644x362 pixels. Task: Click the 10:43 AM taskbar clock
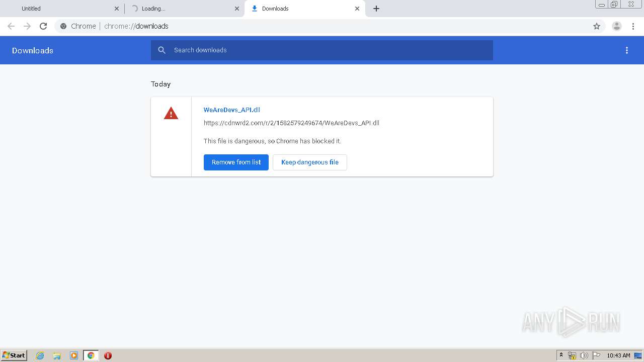(x=618, y=355)
